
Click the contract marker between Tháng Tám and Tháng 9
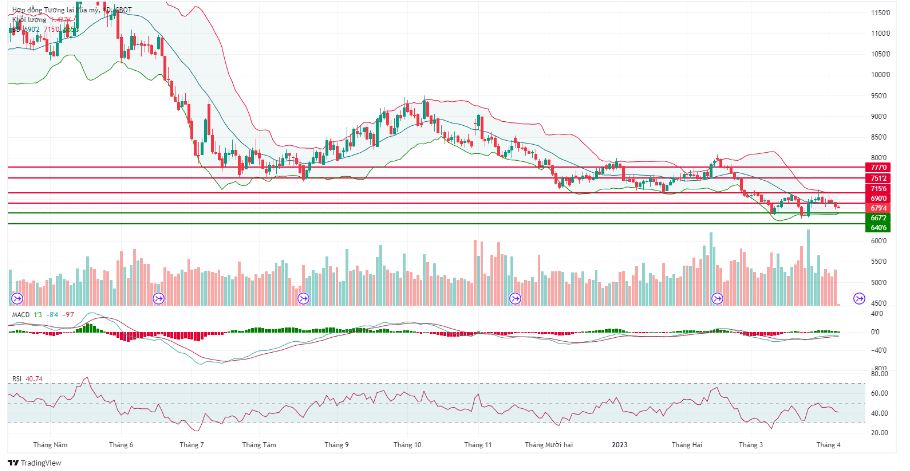tap(303, 298)
